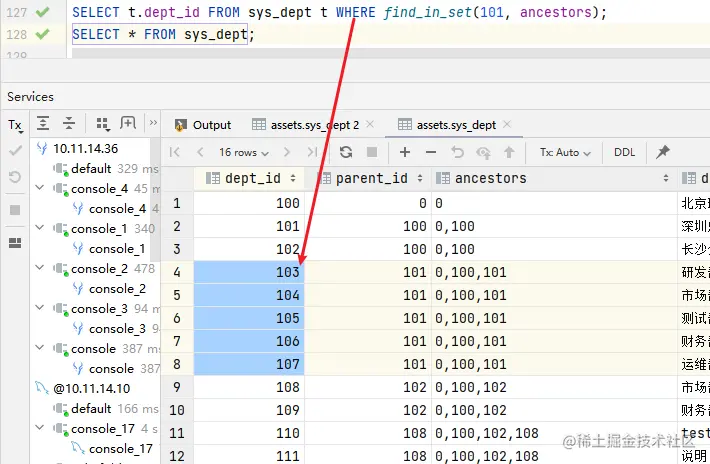Reload the table data
The image size is (710, 464).
point(346,152)
